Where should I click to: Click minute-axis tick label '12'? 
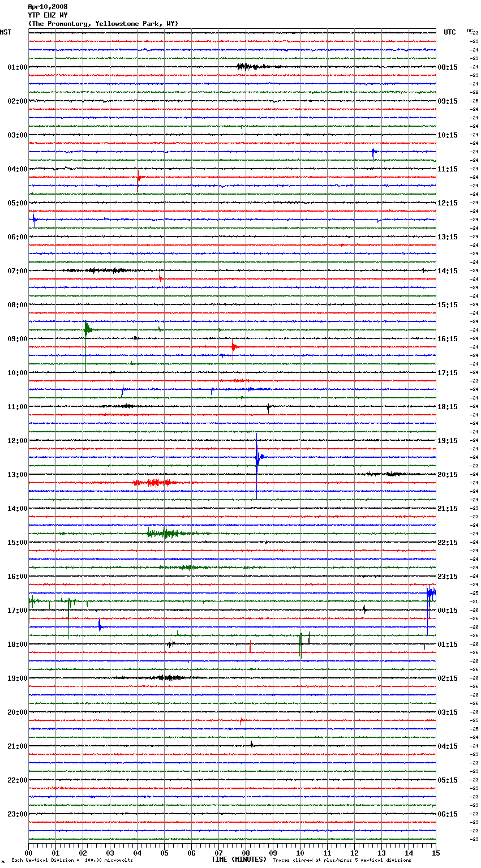pos(354,853)
